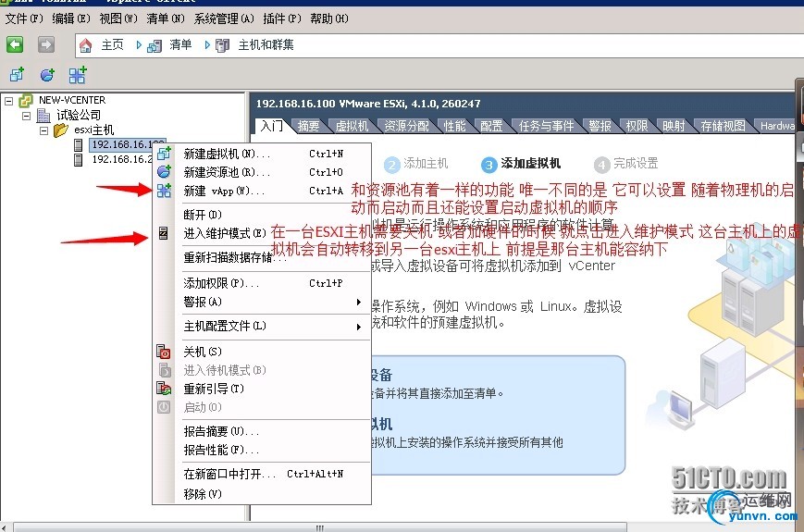Click the shutdown icon beside 关机
The height and width of the screenshot is (532, 804).
(164, 352)
